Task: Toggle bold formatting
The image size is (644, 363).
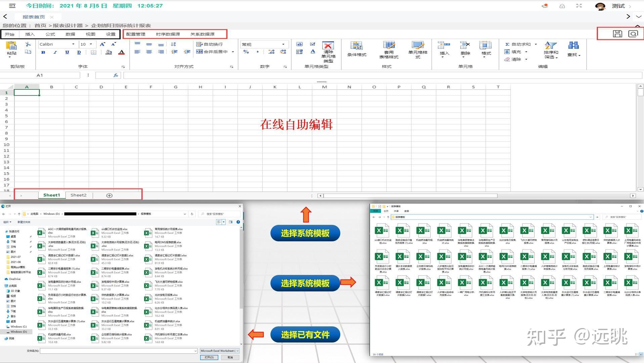Action: [43, 52]
